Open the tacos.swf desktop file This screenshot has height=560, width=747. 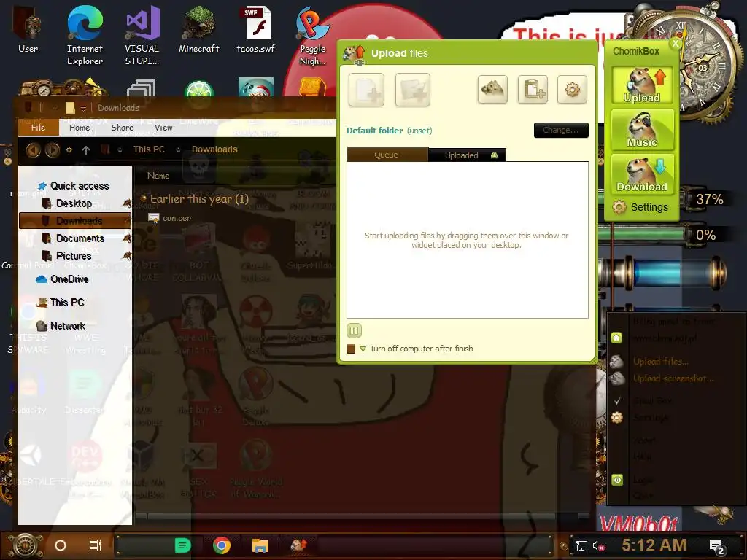click(x=256, y=30)
